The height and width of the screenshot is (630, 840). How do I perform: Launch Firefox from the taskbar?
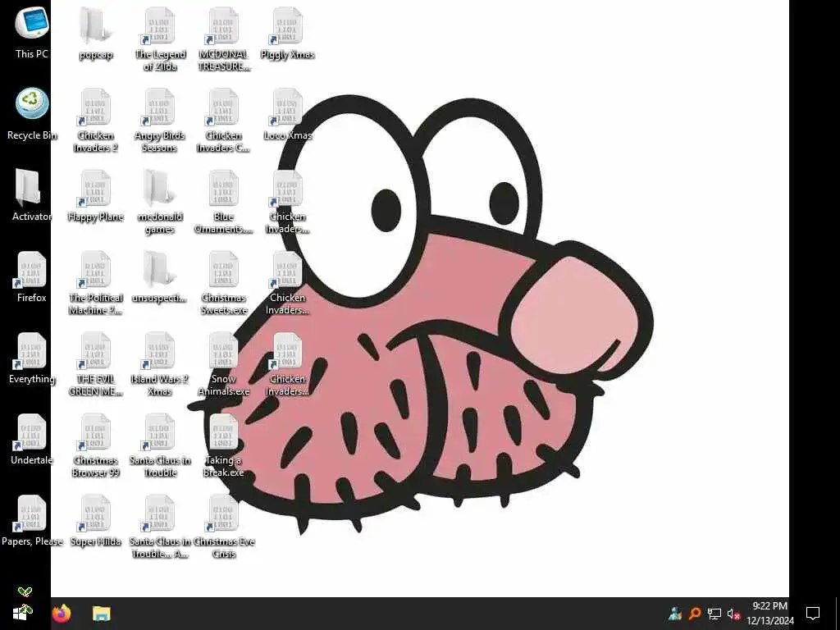(62, 614)
